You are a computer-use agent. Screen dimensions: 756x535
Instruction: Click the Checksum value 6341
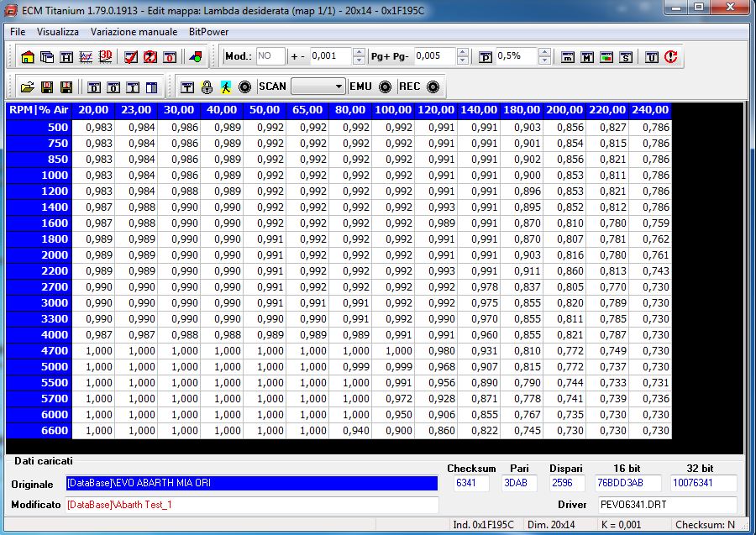(x=471, y=483)
